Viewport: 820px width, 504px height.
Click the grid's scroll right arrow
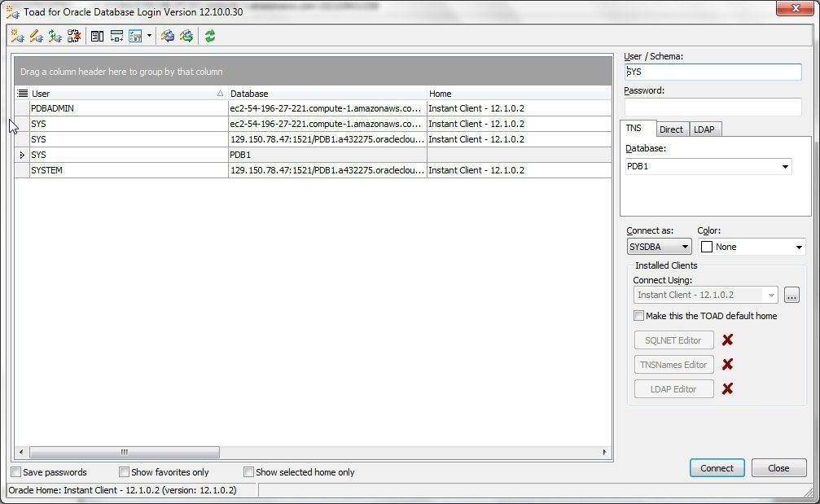tap(604, 452)
